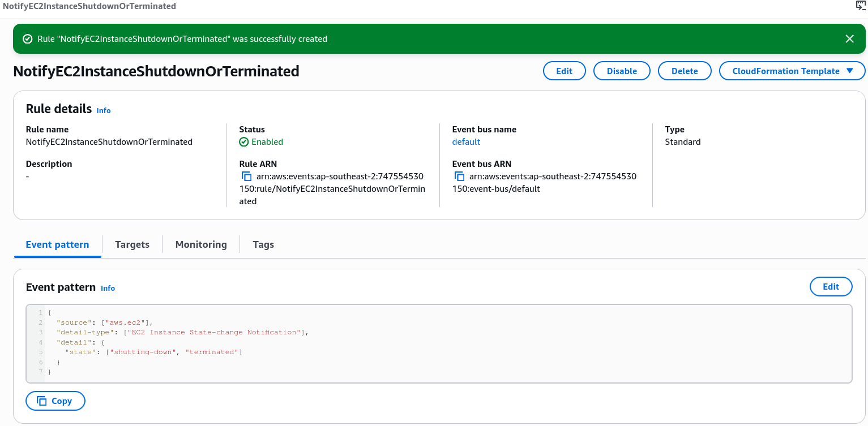
Task: Copy the Event bus ARN with its copy icon
Action: tap(459, 177)
